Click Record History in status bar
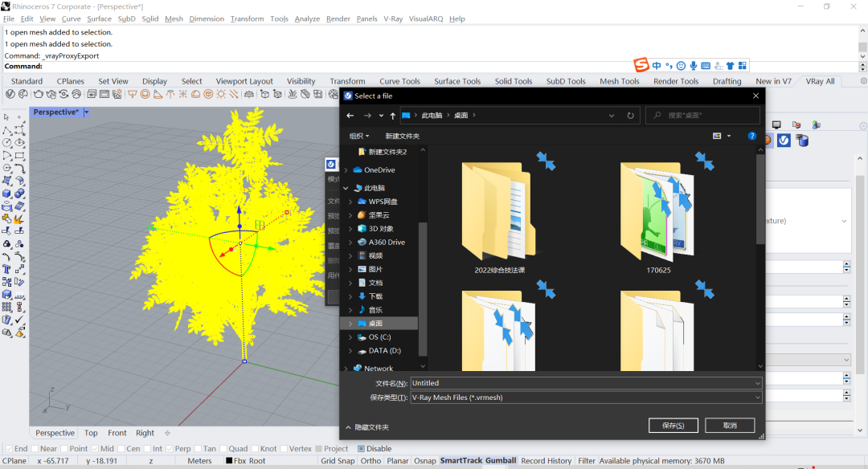868x469 pixels. 546,461
